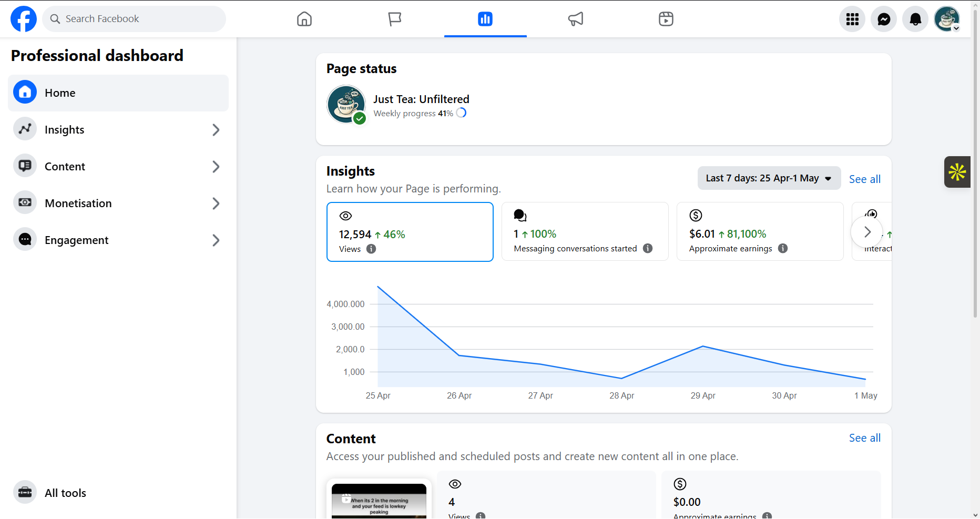Open the Reels video icon

click(666, 19)
